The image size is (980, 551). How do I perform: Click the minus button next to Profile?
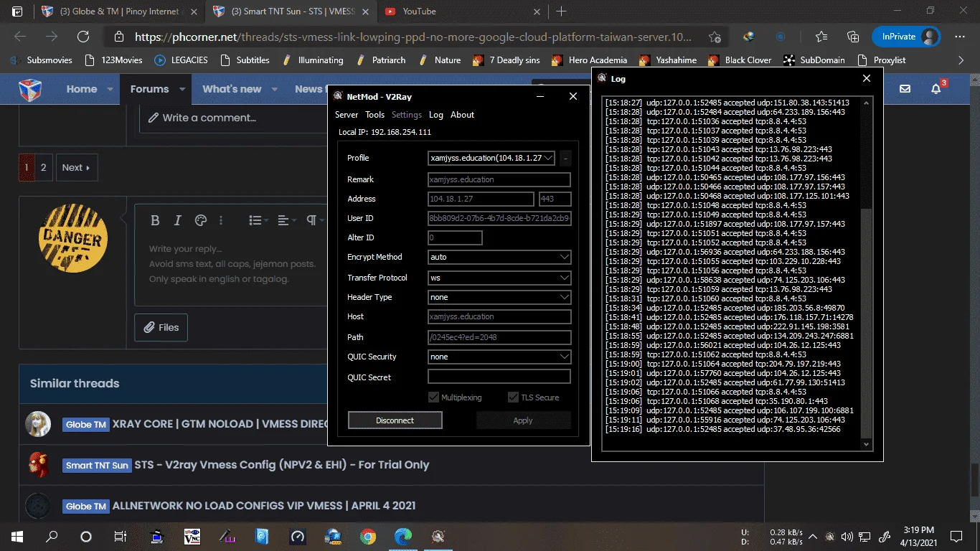[566, 158]
